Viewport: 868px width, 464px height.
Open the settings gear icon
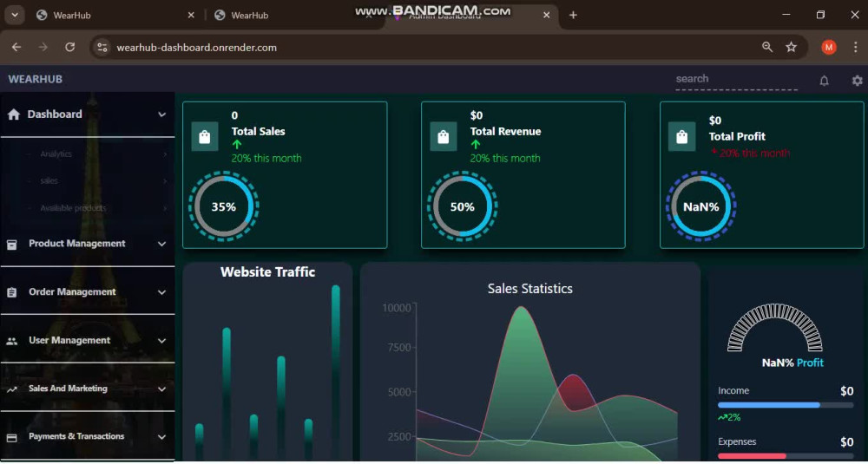click(x=857, y=81)
